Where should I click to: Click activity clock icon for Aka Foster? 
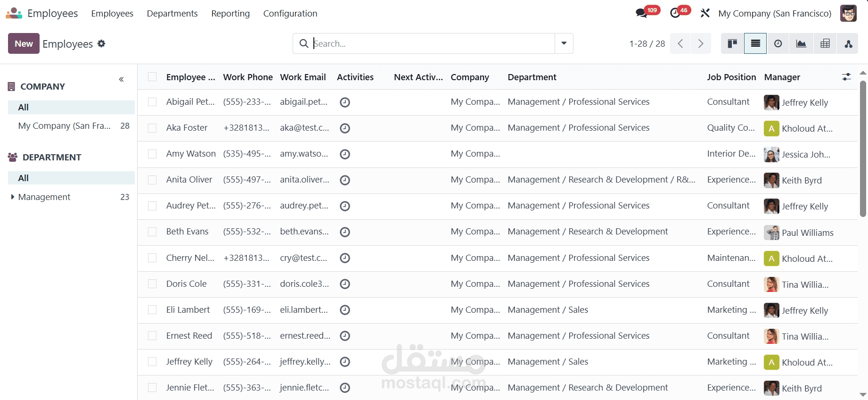[345, 128]
